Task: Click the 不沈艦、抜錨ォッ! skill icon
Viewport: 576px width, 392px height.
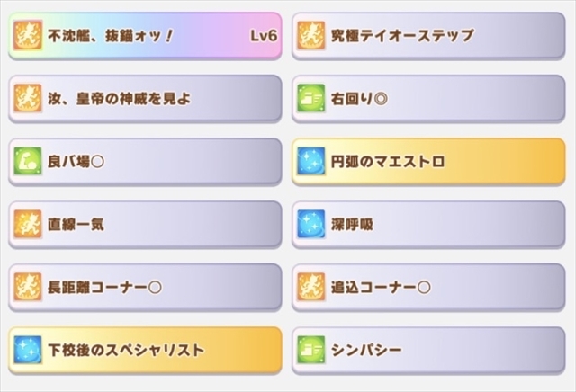Action: [x=28, y=36]
